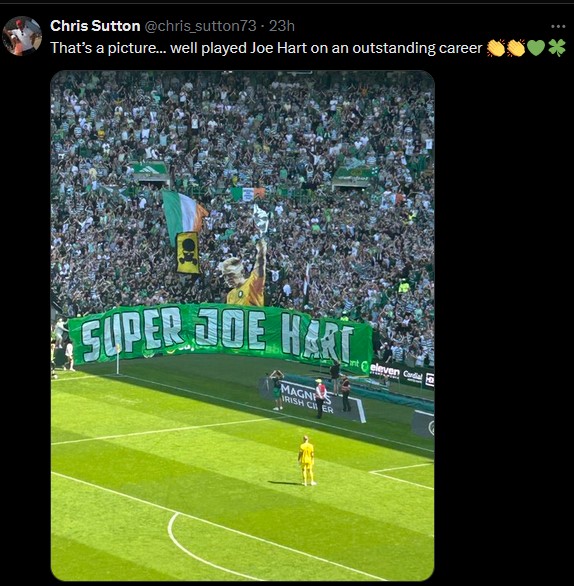Open the 23h timestamp link
Image resolution: width=574 pixels, height=586 pixels.
point(282,26)
